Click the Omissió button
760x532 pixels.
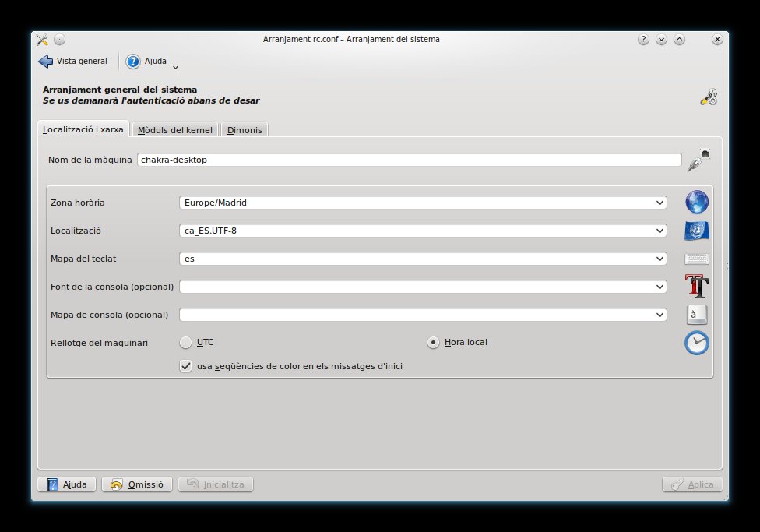pyautogui.click(x=137, y=484)
